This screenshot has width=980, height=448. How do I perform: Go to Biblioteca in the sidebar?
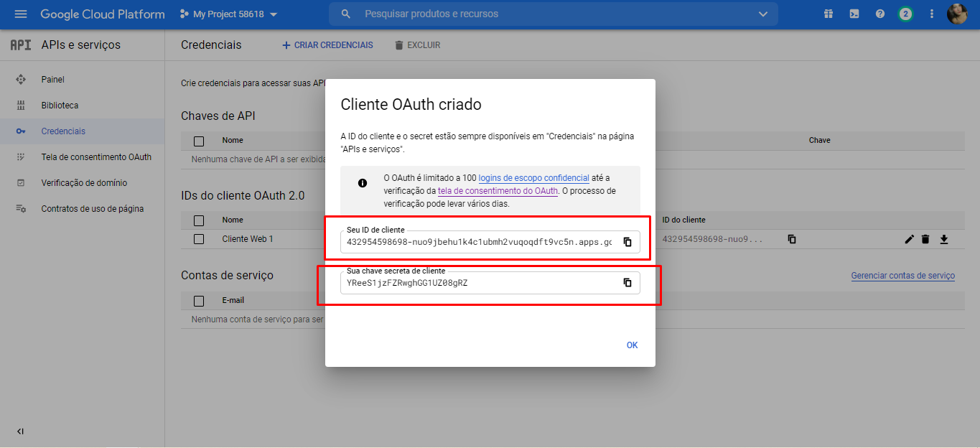60,106
